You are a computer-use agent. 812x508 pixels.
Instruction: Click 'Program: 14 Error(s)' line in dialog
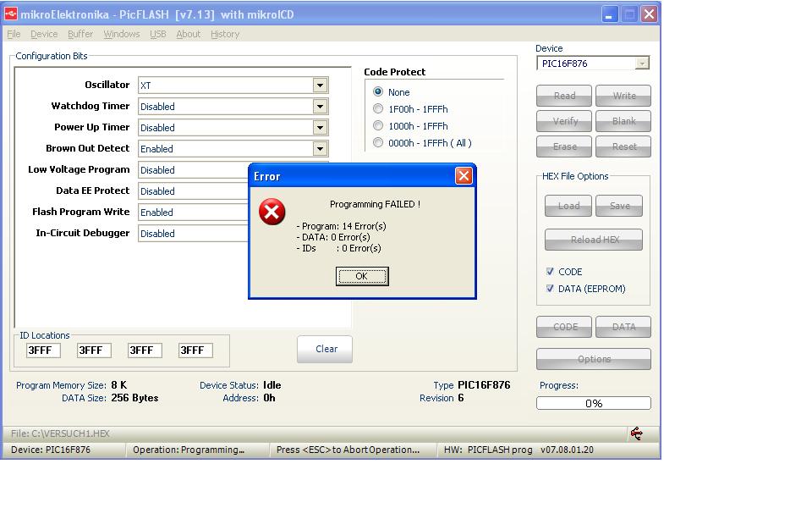[x=341, y=226]
